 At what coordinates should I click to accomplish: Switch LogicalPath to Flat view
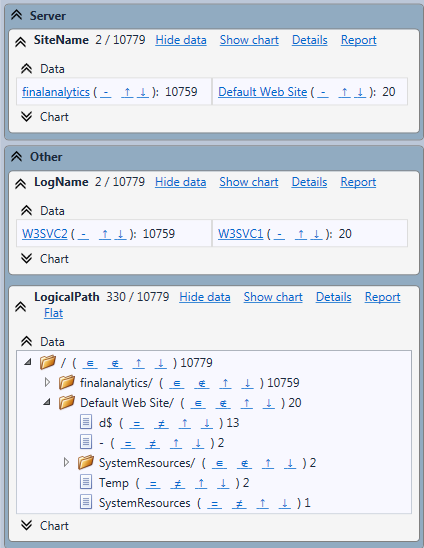pyautogui.click(x=53, y=313)
